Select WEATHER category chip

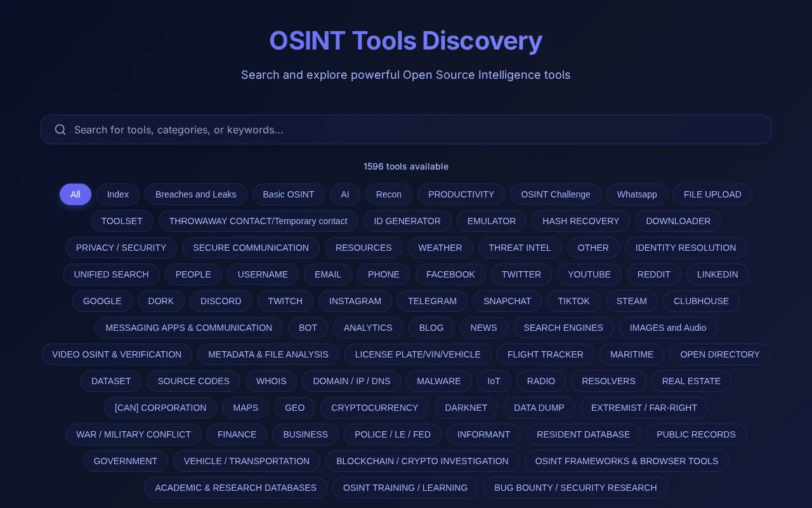440,248
